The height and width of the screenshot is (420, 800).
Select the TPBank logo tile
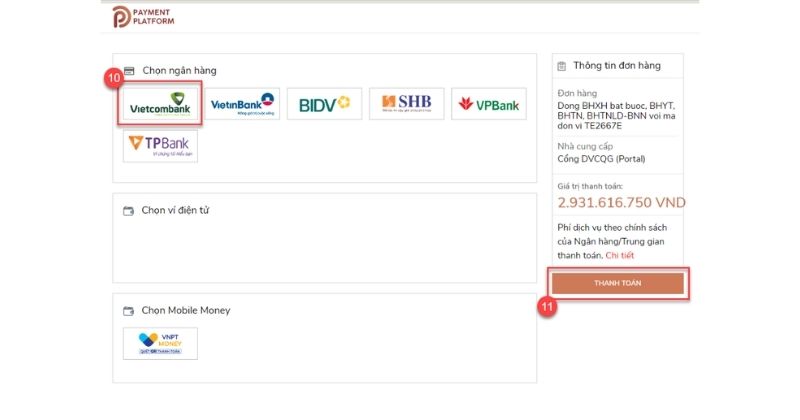(x=160, y=146)
